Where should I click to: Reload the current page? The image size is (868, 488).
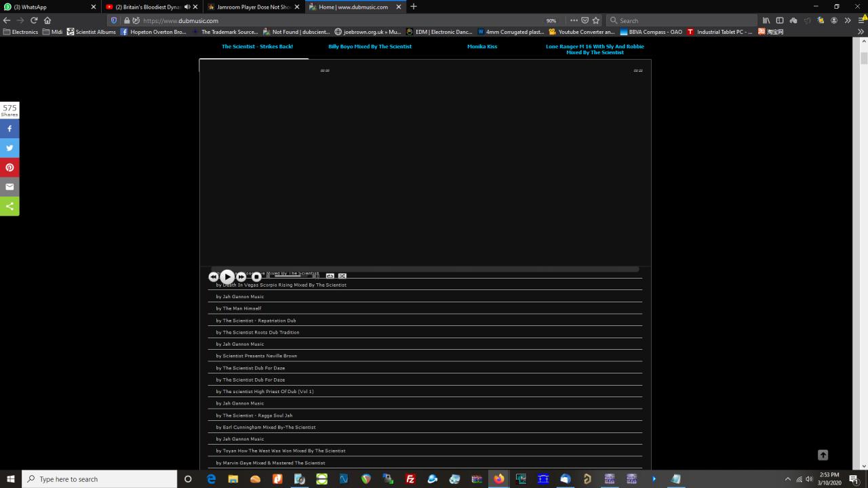(34, 20)
